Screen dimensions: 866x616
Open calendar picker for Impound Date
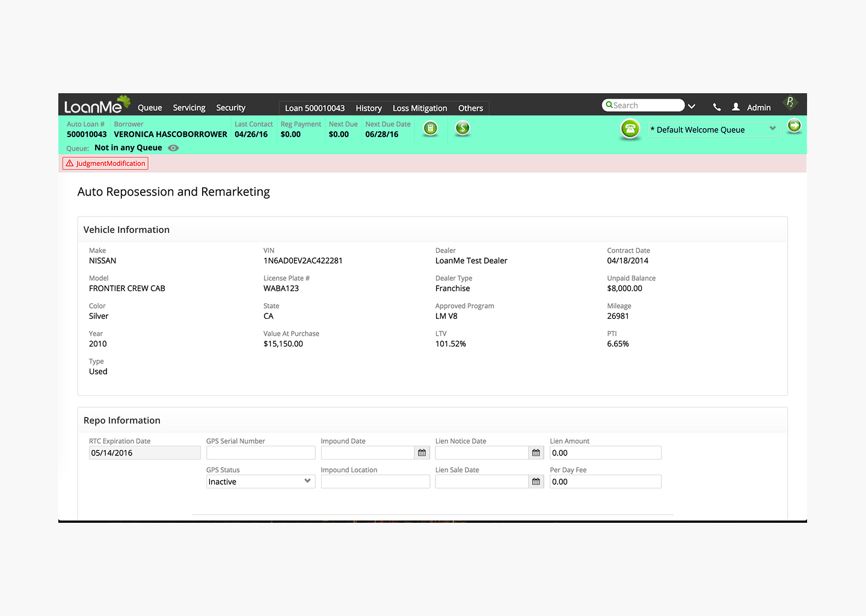(422, 453)
